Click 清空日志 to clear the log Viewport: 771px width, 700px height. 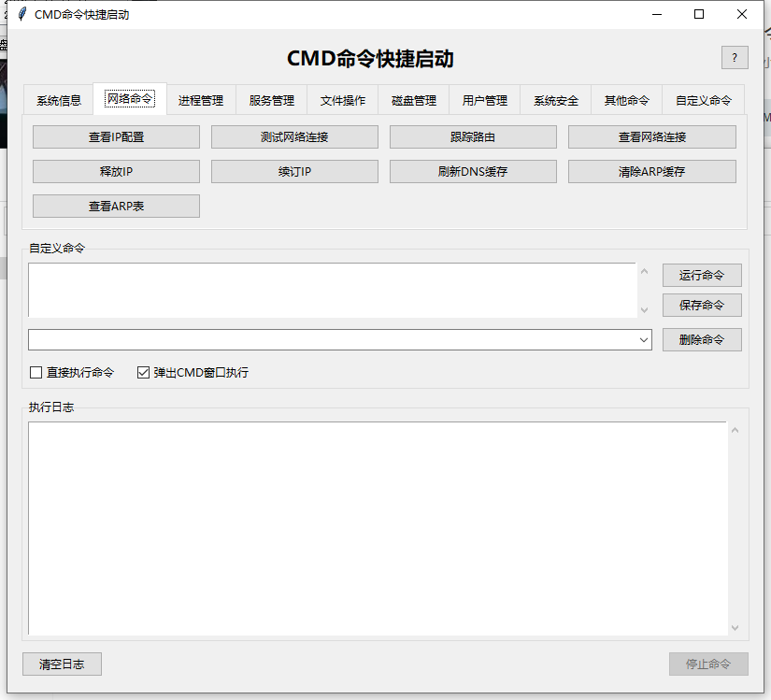(x=62, y=664)
